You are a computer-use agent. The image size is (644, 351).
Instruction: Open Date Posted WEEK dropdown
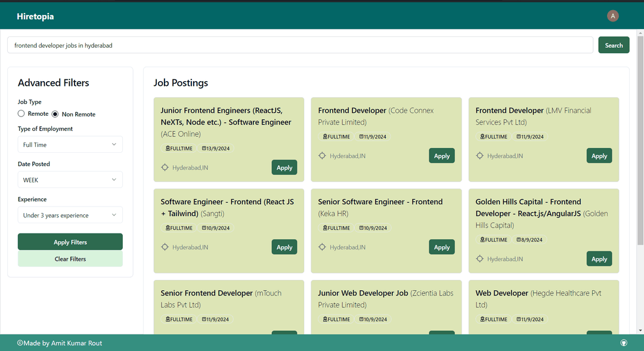coord(70,180)
